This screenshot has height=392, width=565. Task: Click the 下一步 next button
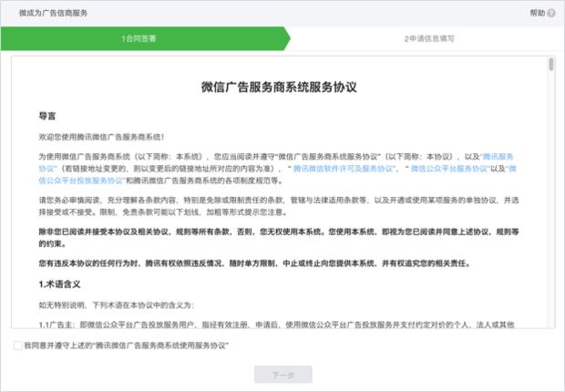pos(283,375)
